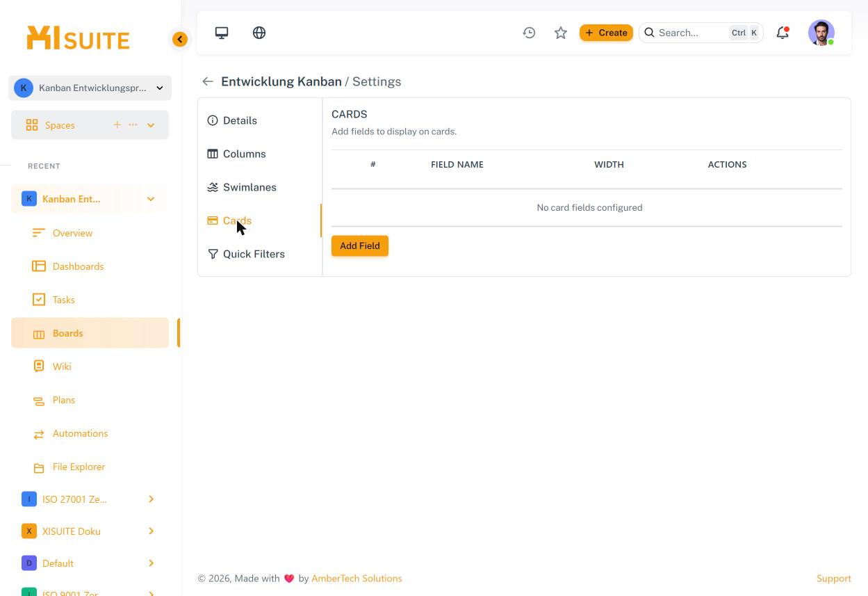
Task: Open Wiki in the sidebar
Action: coord(90,367)
